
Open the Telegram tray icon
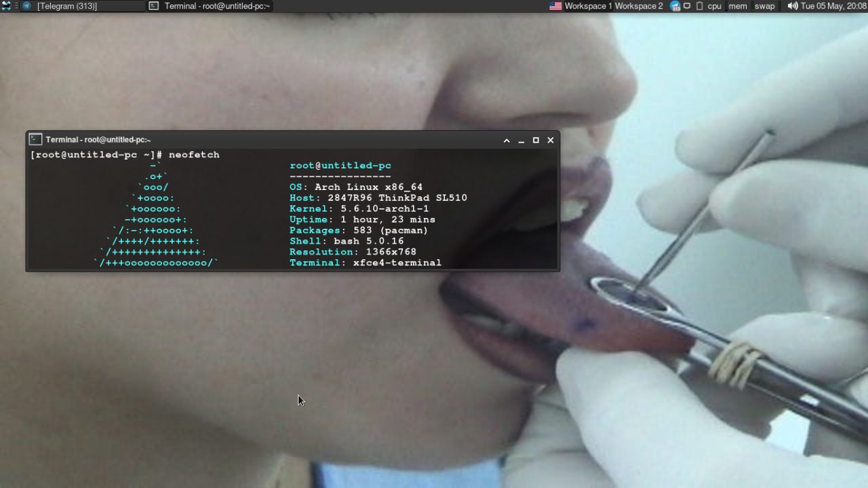pyautogui.click(x=675, y=6)
